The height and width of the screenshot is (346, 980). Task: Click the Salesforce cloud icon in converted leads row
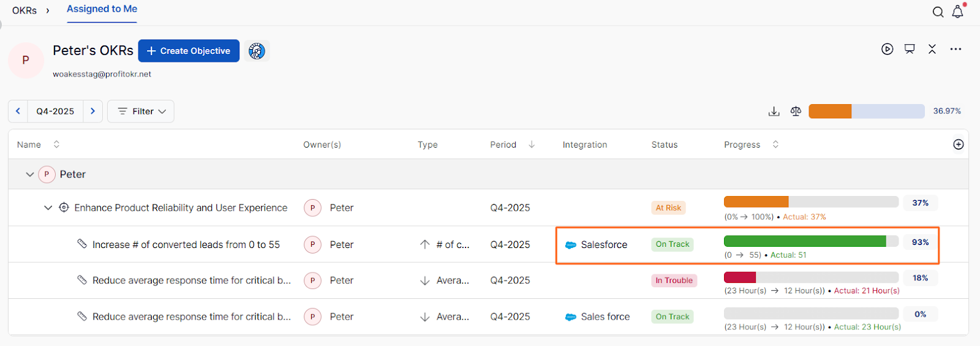[x=570, y=245]
